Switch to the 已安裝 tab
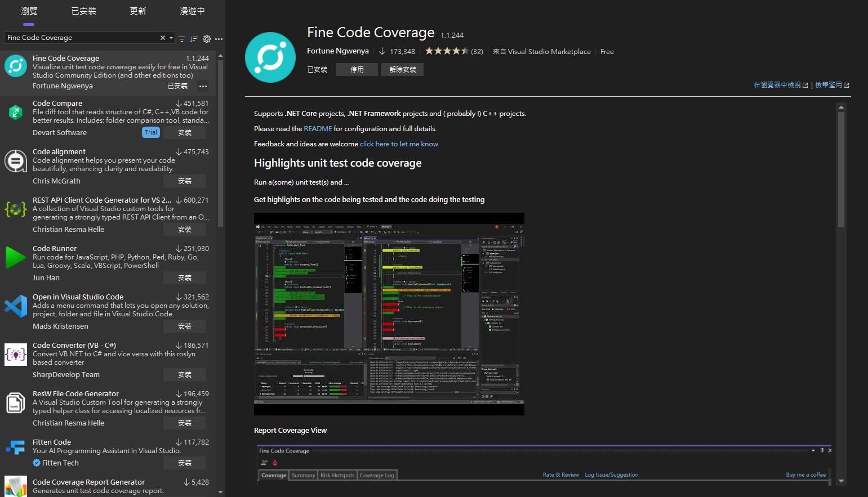The image size is (868, 497). [x=83, y=11]
